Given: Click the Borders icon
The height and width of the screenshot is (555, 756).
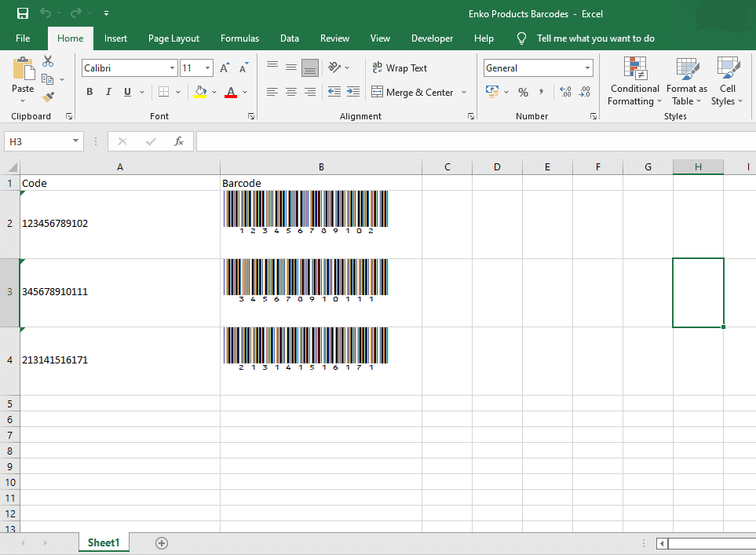Looking at the screenshot, I should (x=164, y=92).
